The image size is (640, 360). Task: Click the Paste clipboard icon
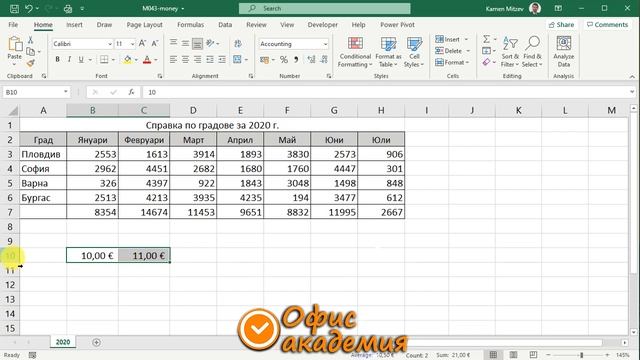15,44
